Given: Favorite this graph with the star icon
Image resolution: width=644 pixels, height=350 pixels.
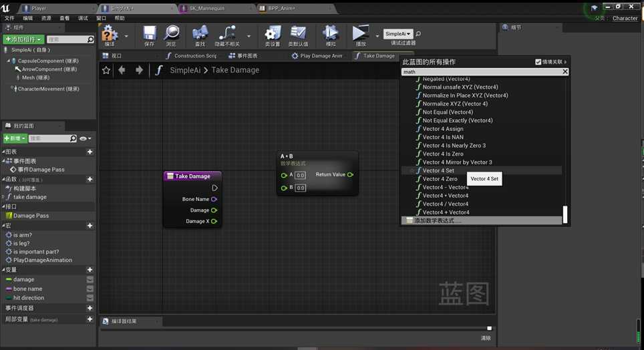Looking at the screenshot, I should coord(106,70).
